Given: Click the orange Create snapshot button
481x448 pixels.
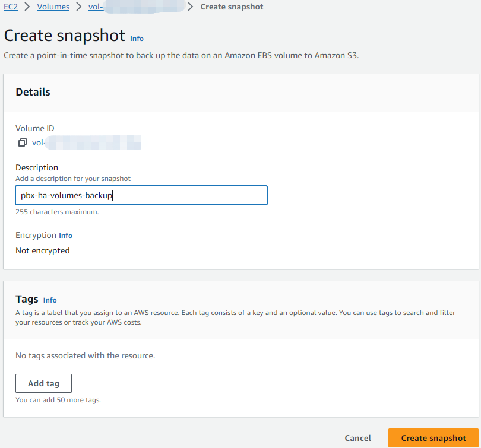Looking at the screenshot, I should click(433, 438).
